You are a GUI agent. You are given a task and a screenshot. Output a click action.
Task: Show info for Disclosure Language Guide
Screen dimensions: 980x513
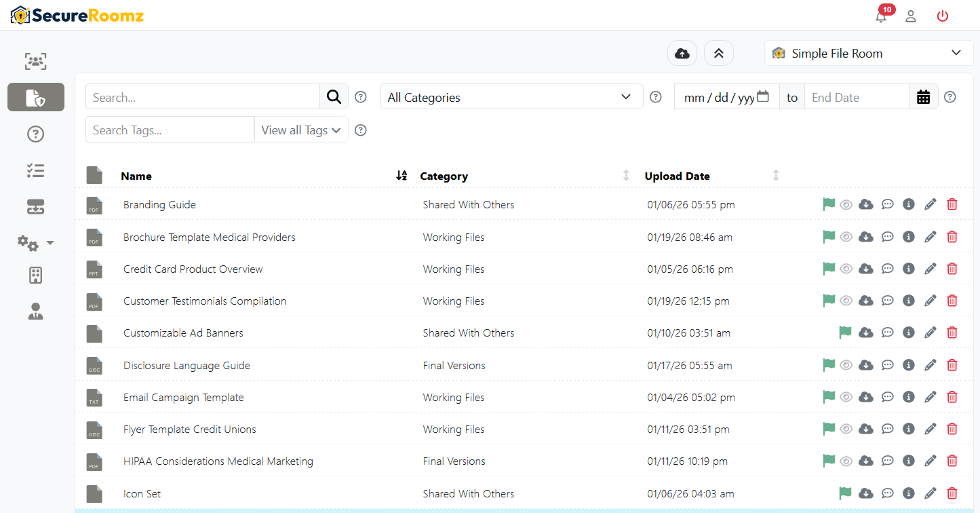click(x=909, y=365)
